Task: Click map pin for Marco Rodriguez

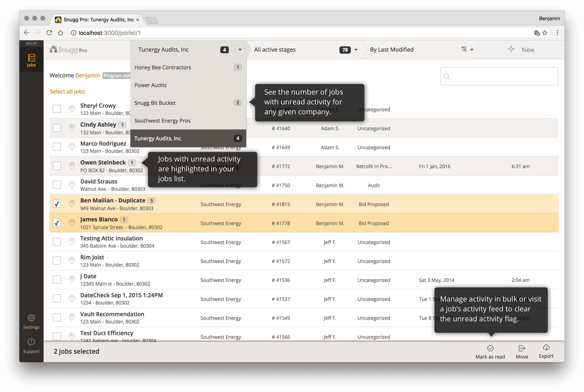Action: [72, 147]
